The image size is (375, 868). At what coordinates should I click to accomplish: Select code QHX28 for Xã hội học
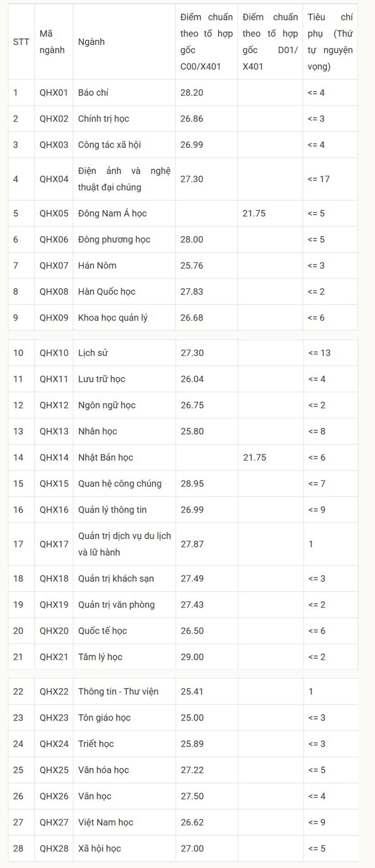[x=53, y=848]
